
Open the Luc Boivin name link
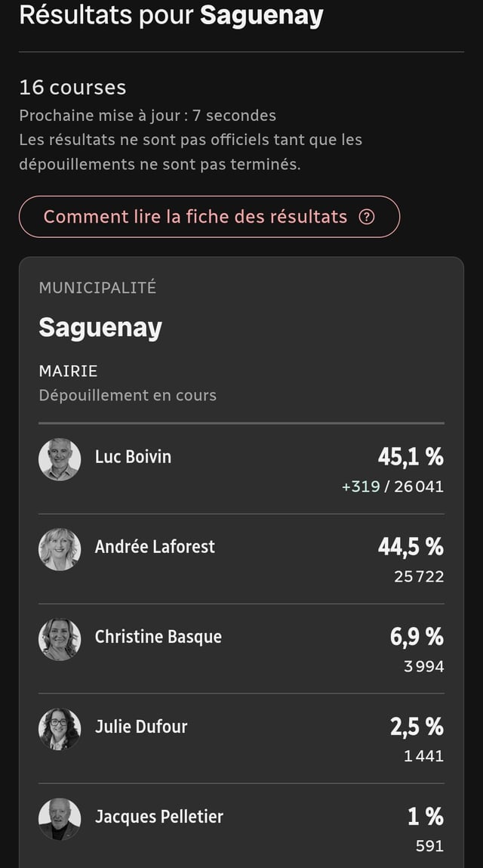pyautogui.click(x=133, y=456)
